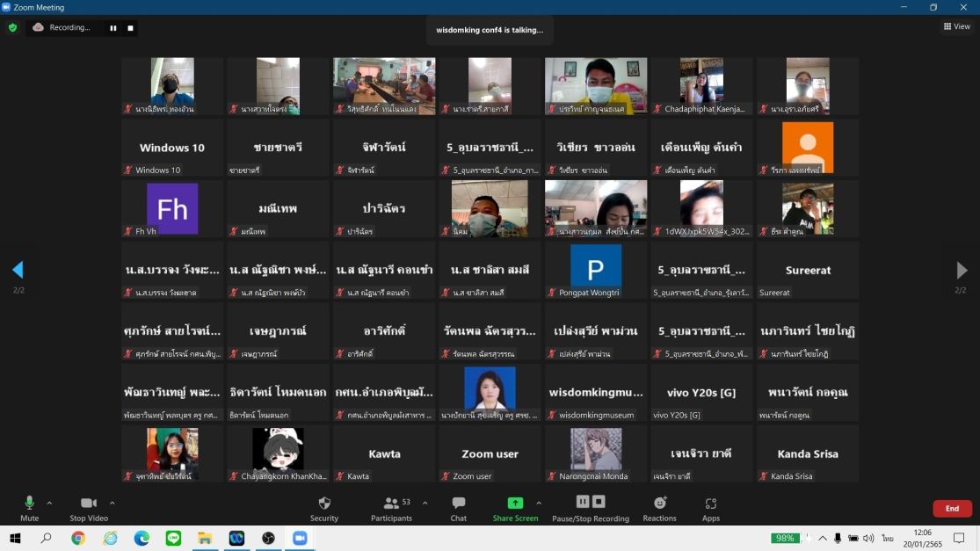The width and height of the screenshot is (980, 551).
Task: Change layout using the View button
Action: click(x=957, y=26)
